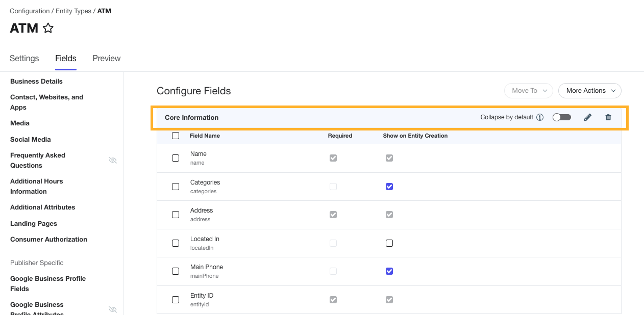This screenshot has height=315, width=644.
Task: Switch to the Preview tab
Action: click(x=107, y=59)
